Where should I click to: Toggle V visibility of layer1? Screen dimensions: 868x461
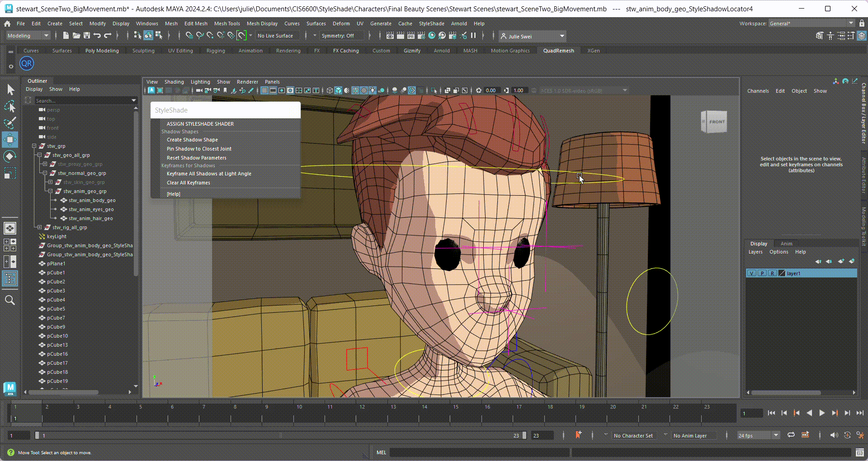752,273
